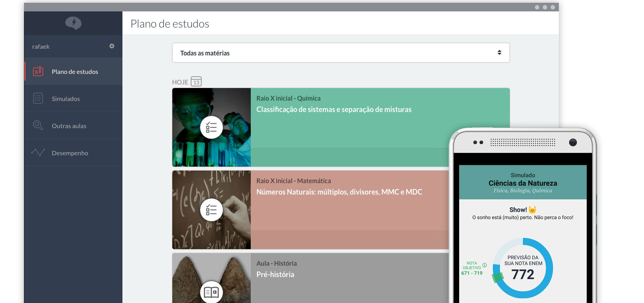Open the Todas as matérias dropdown
The height and width of the screenshot is (303, 644).
341,53
